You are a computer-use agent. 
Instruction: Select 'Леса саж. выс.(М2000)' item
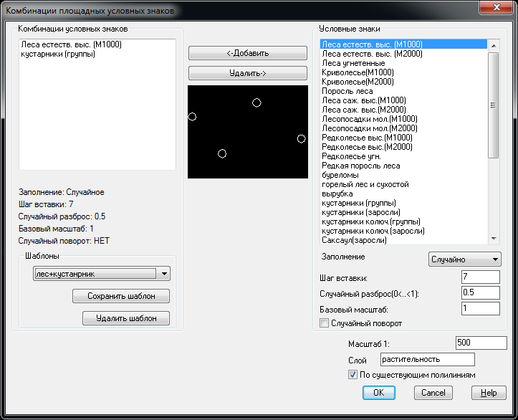(403, 110)
